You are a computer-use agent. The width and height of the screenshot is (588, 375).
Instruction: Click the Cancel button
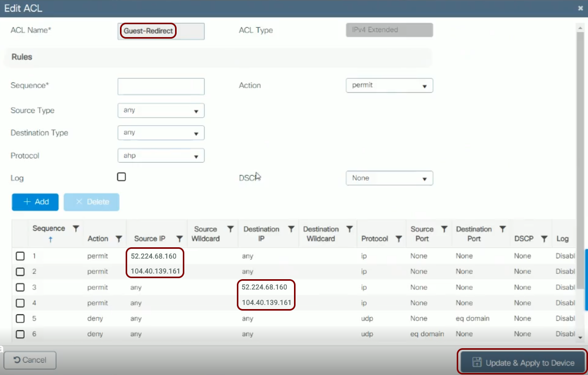30,360
